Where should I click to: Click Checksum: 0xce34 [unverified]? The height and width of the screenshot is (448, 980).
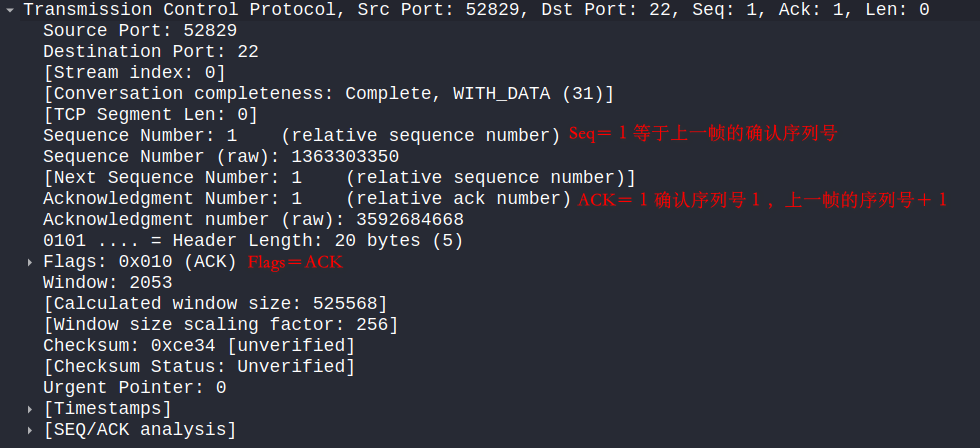pos(199,346)
